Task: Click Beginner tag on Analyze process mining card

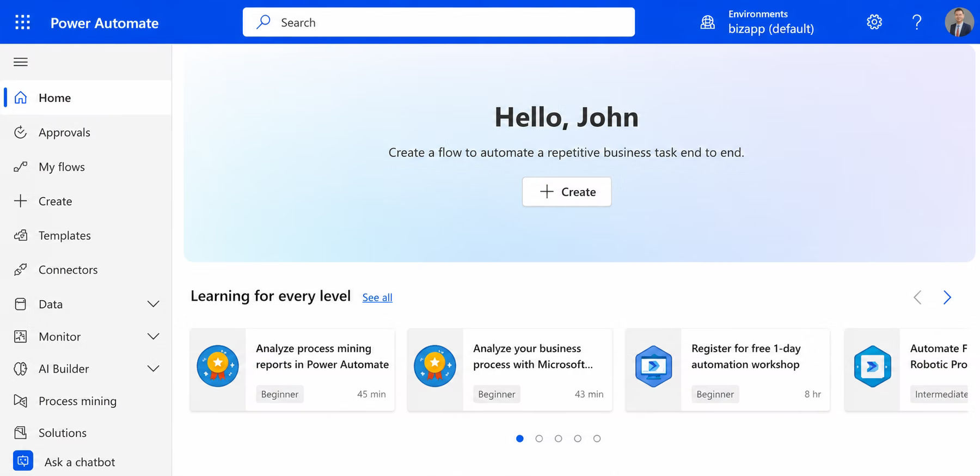Action: (x=280, y=394)
